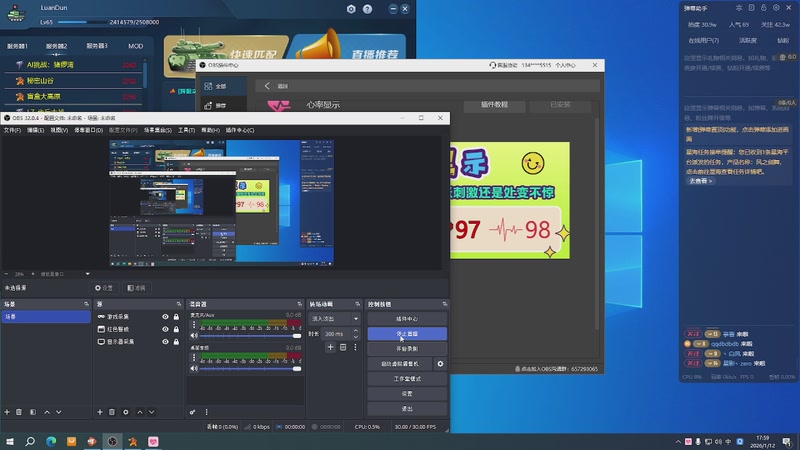
Task: Decrease transition duration with the down stepper
Action: (356, 337)
